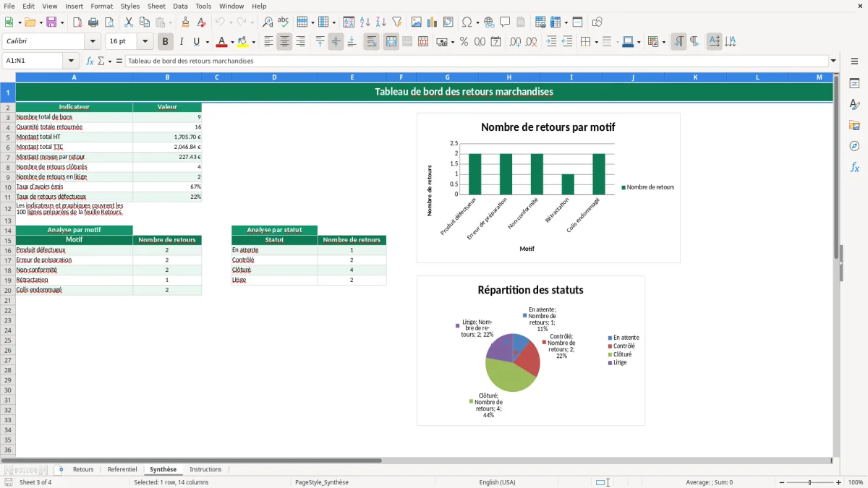Image resolution: width=868 pixels, height=488 pixels.
Task: Click the Save document icon
Action: [x=51, y=22]
